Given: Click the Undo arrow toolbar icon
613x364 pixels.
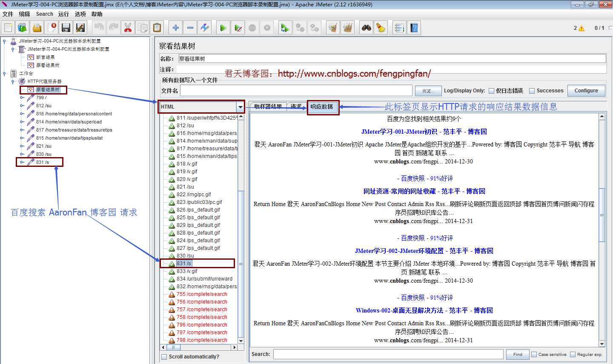Looking at the screenshot, I should pos(99,28).
